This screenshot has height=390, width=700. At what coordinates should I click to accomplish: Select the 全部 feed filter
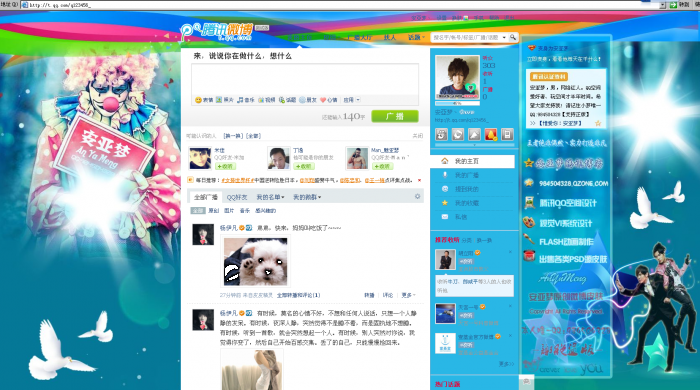pos(198,211)
